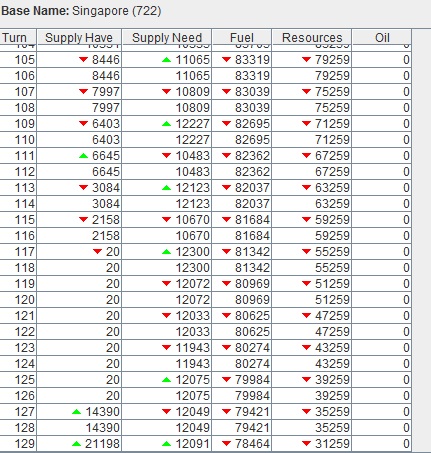Select the Resources column header
Screen dimensions: 431x453
point(312,37)
